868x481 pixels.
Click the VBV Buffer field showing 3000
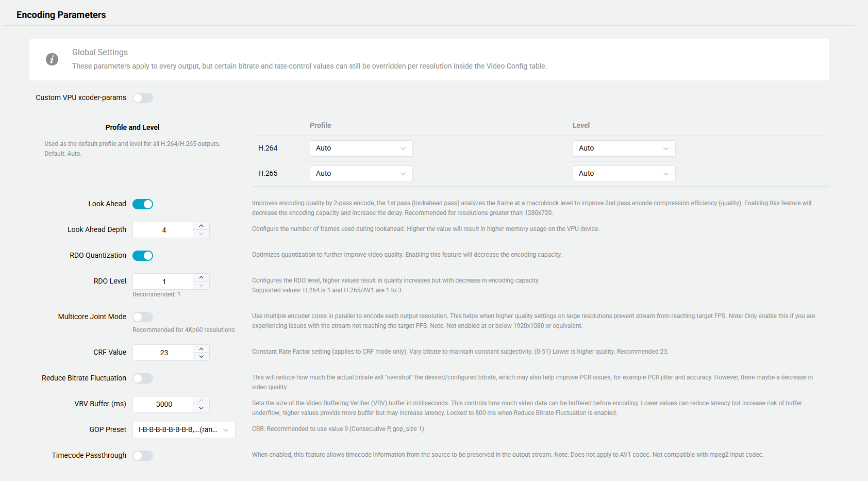coord(163,404)
